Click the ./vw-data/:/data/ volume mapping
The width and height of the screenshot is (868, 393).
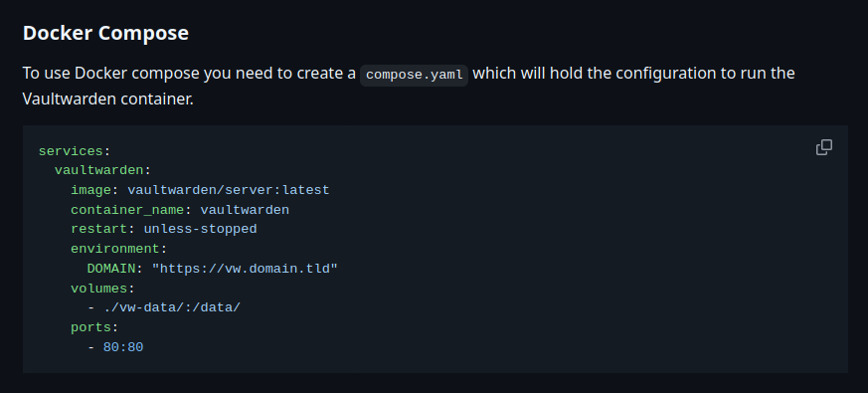(x=172, y=307)
